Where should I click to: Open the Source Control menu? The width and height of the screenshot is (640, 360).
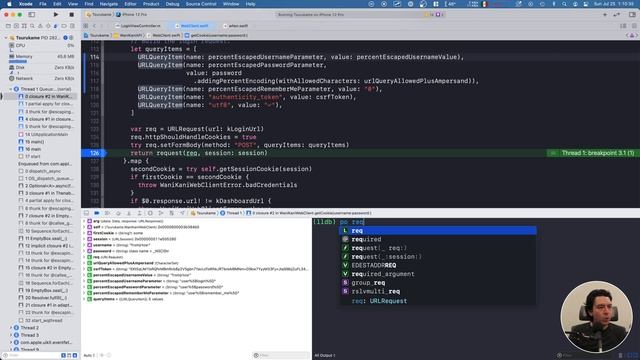[201, 4]
